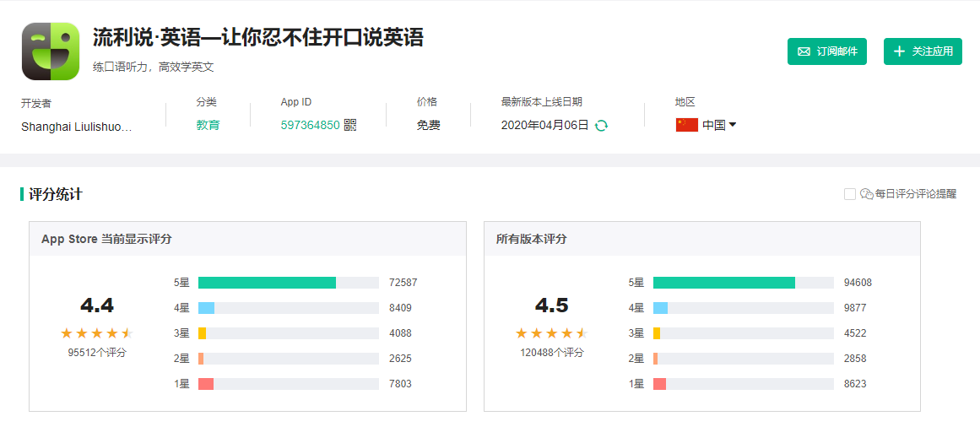The height and width of the screenshot is (427, 980).
Task: Click the 4星 blue bar in all versions ratings
Action: pos(660,308)
